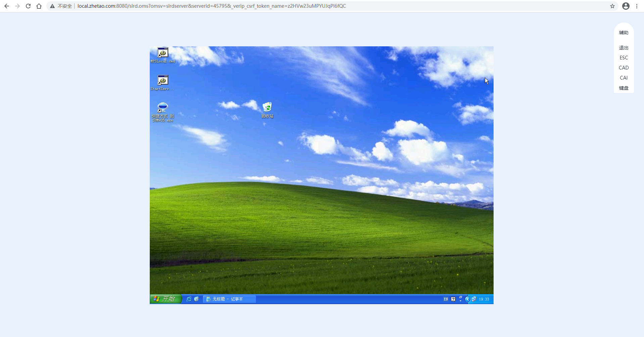Select the Recycle Bin (回收站) icon

click(x=268, y=110)
